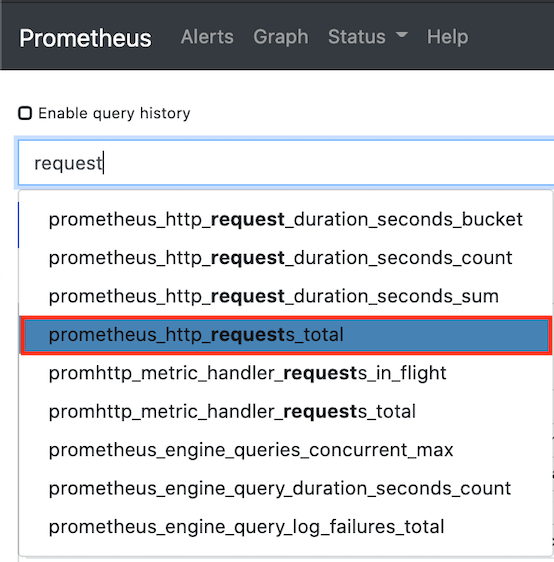The image size is (554, 562).
Task: Go to the Graph page
Action: pyautogui.click(x=281, y=37)
